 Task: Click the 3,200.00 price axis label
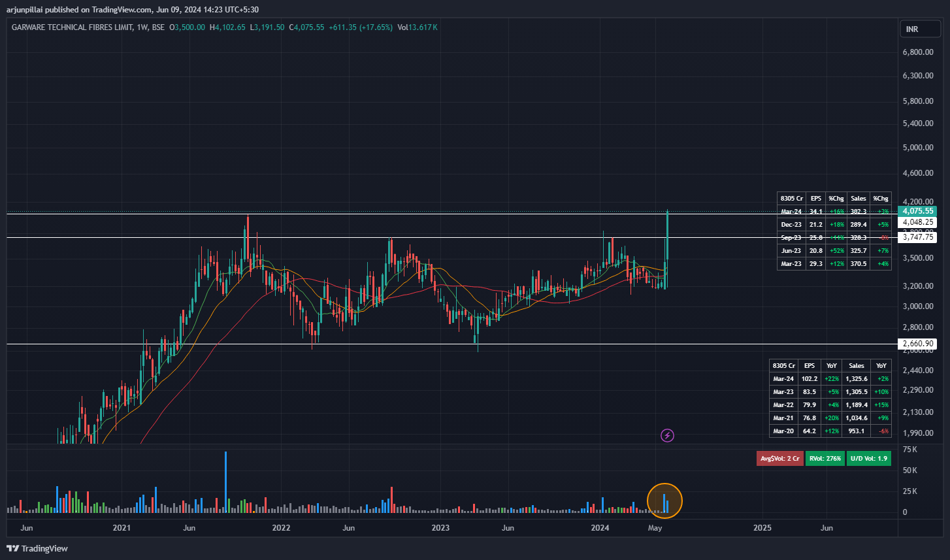(917, 286)
